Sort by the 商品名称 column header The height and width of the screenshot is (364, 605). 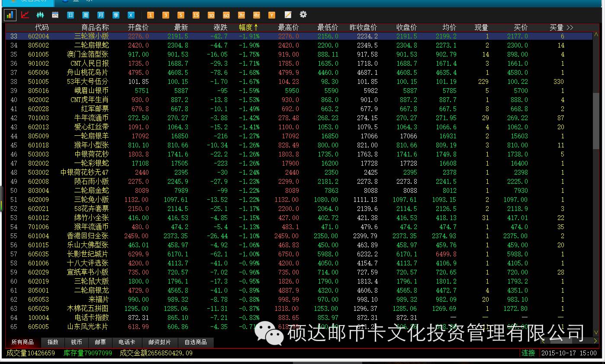95,27
